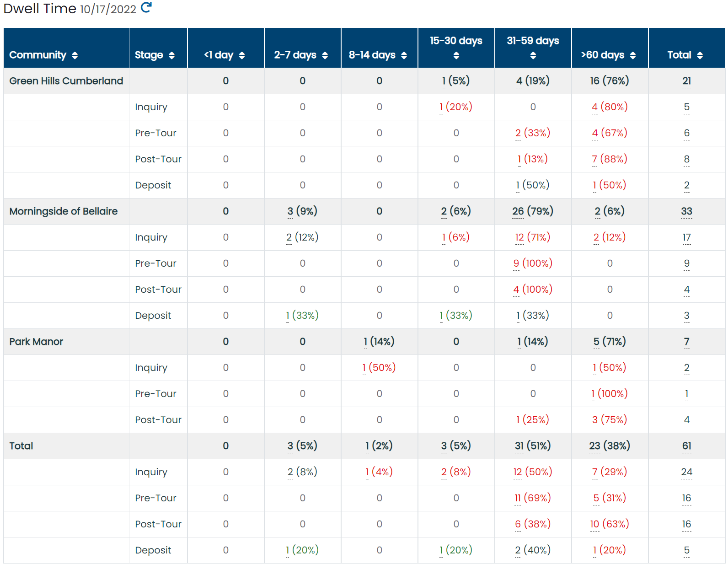
Task: Sort the Total column
Action: 700,55
